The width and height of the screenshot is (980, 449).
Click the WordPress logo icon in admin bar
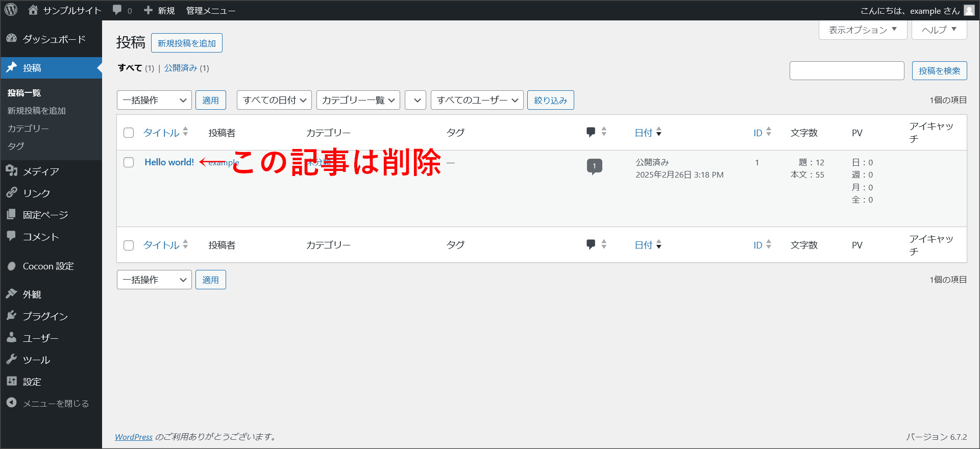(11, 10)
